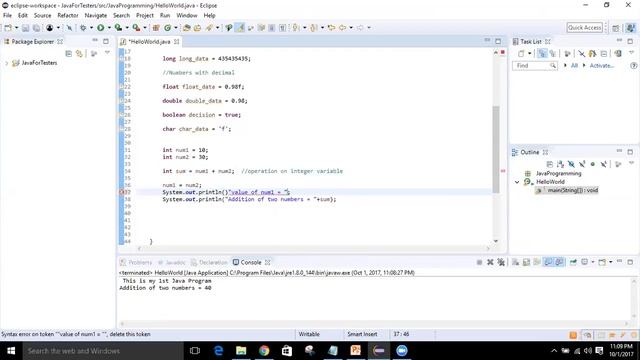Viewport: 640px width, 360px height.
Task: Click error marker on line 37
Action: [x=122, y=192]
